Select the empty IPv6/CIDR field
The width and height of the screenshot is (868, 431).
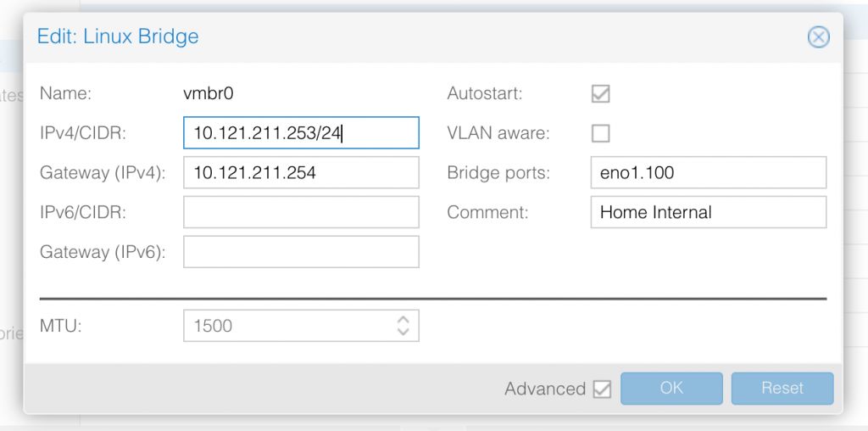point(301,212)
